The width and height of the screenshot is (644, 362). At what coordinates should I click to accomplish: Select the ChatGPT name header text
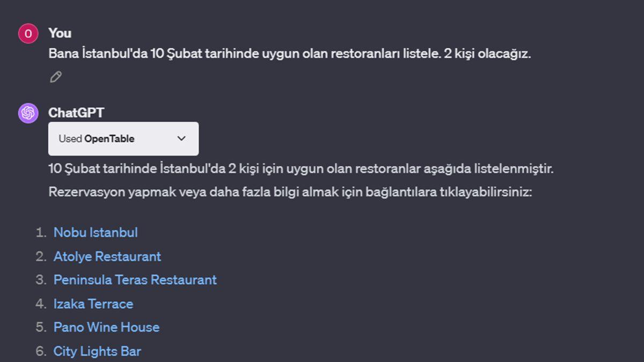coord(77,113)
